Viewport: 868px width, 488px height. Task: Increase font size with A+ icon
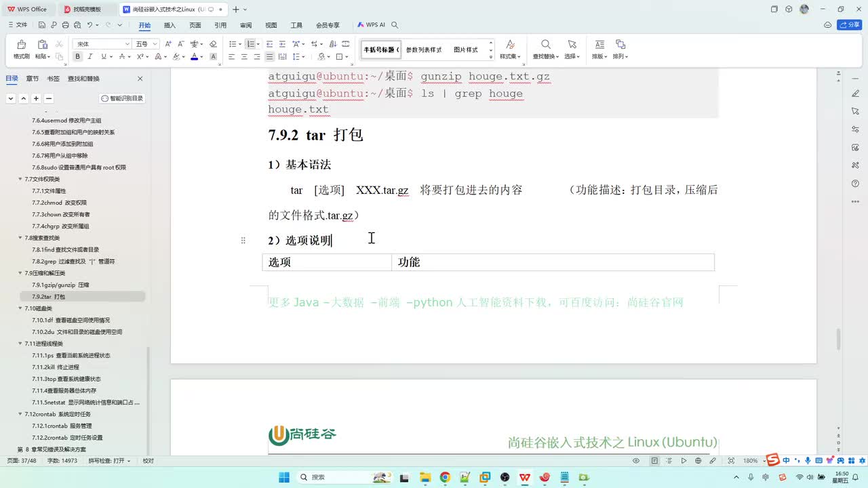pyautogui.click(x=168, y=44)
